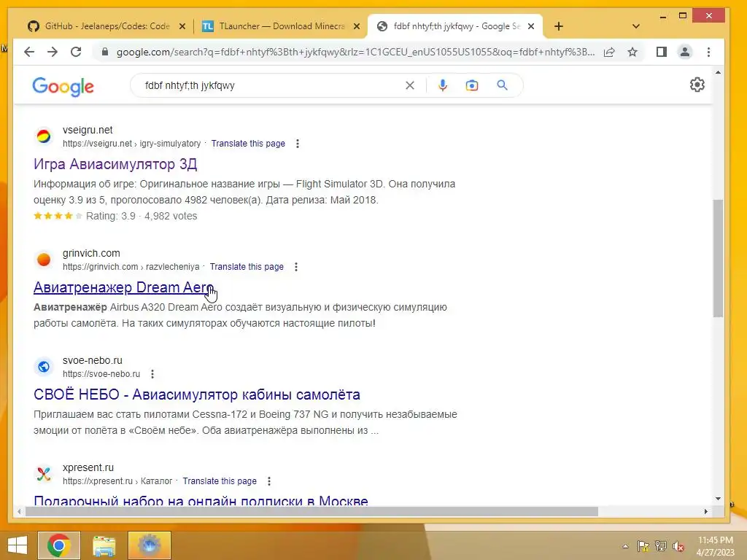Open more options for the grinvich.com result
The height and width of the screenshot is (560, 747).
coord(296,267)
